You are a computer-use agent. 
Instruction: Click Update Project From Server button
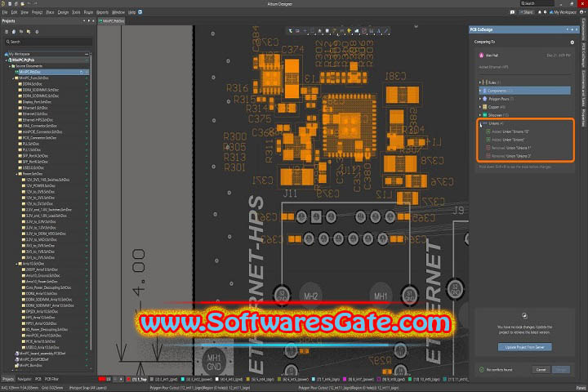click(524, 347)
